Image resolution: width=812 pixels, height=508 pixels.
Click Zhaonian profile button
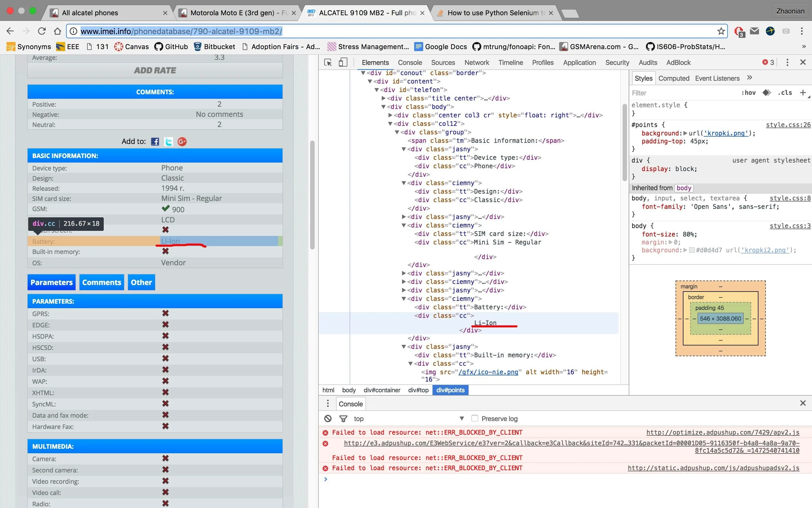pyautogui.click(x=790, y=11)
